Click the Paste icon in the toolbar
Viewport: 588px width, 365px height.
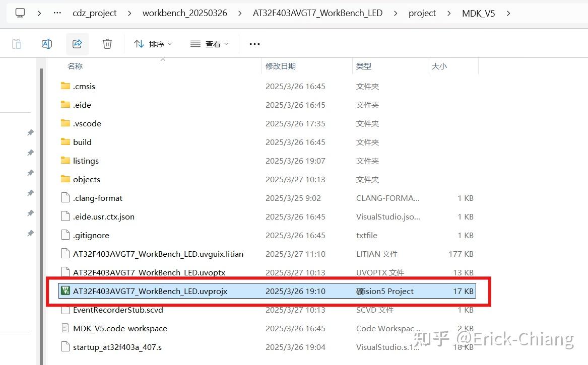point(17,44)
